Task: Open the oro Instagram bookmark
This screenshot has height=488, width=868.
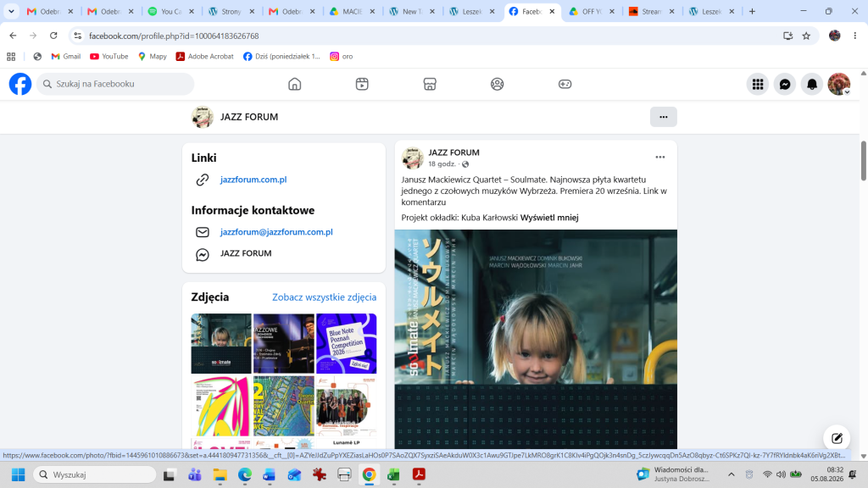Action: pyautogui.click(x=341, y=57)
